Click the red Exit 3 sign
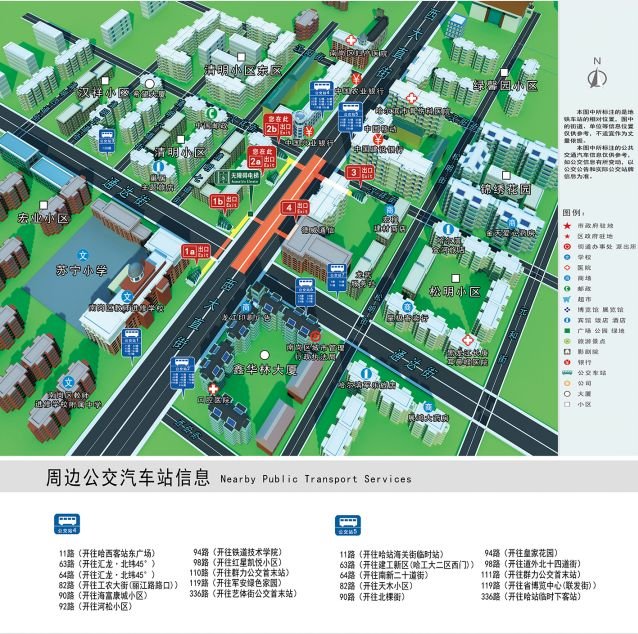 tap(360, 172)
